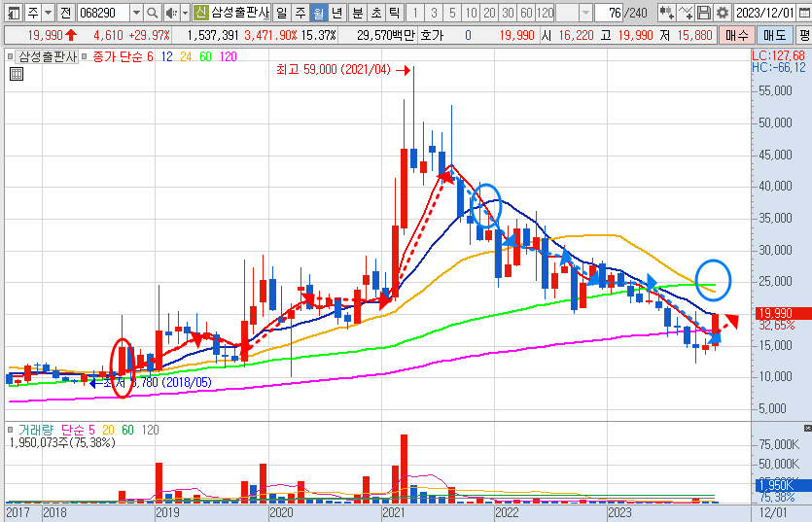Click the square marker before 종가 단순

pos(85,56)
